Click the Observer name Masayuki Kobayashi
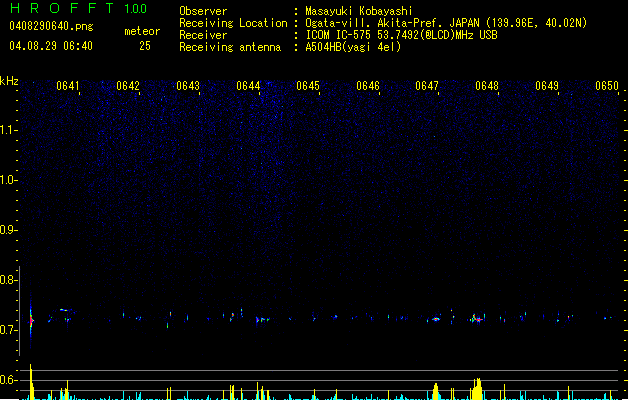Viewport: 629px width, 400px height. tap(359, 11)
